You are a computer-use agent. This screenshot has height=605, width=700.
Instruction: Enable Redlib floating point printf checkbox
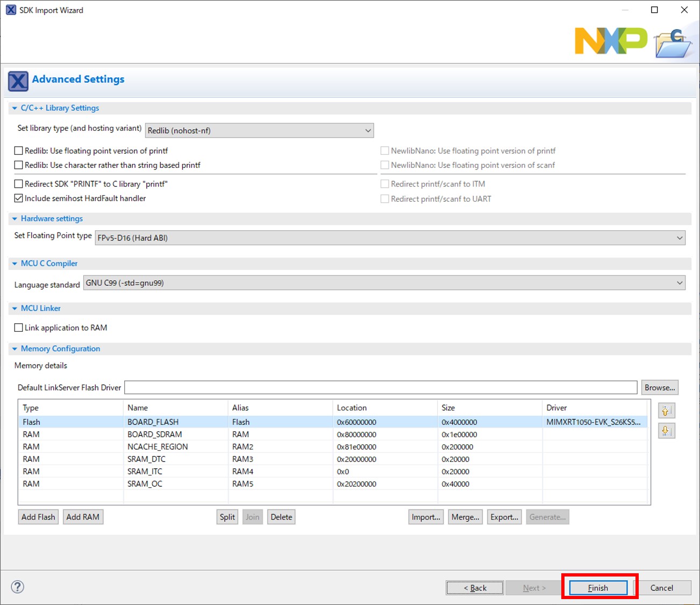19,151
